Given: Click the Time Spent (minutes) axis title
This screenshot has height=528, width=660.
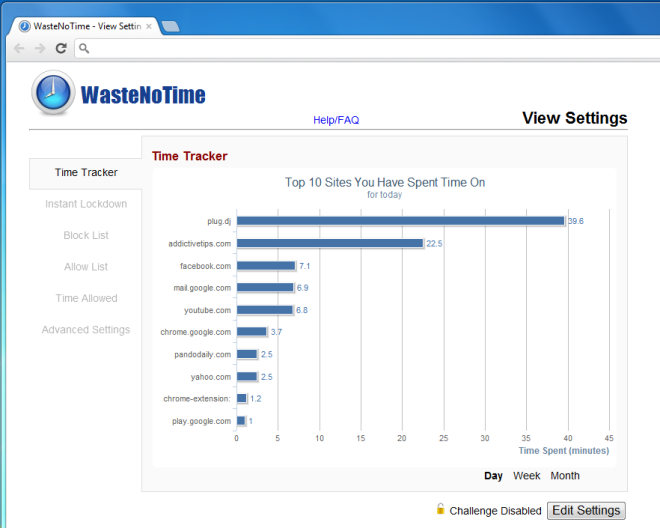Looking at the screenshot, I should tap(564, 451).
